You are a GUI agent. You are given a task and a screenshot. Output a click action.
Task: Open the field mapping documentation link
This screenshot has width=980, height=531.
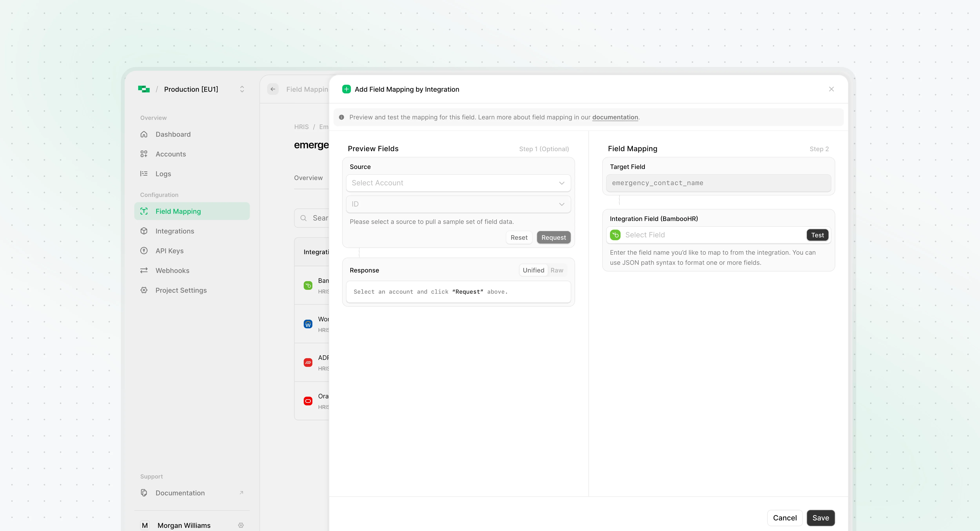pyautogui.click(x=615, y=117)
